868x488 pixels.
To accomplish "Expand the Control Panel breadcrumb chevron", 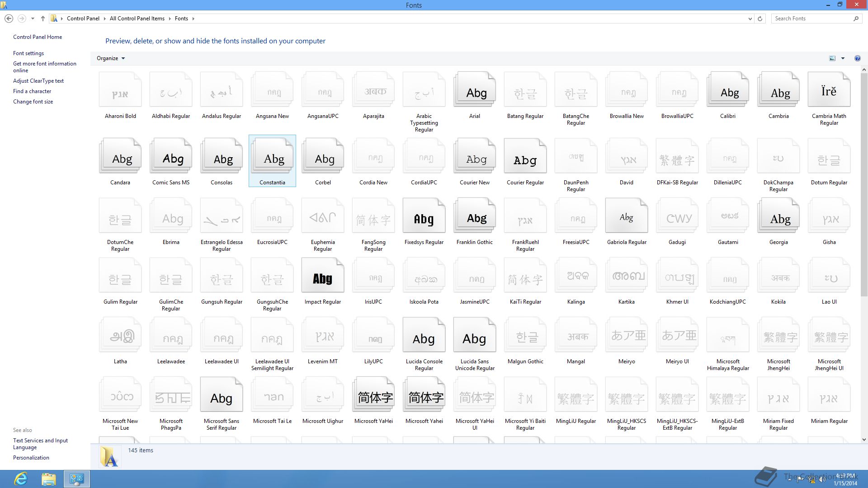I will tap(104, 19).
